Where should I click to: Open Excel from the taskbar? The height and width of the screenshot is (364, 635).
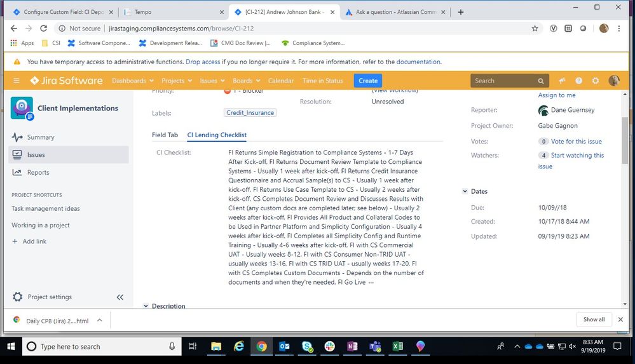[398, 346]
